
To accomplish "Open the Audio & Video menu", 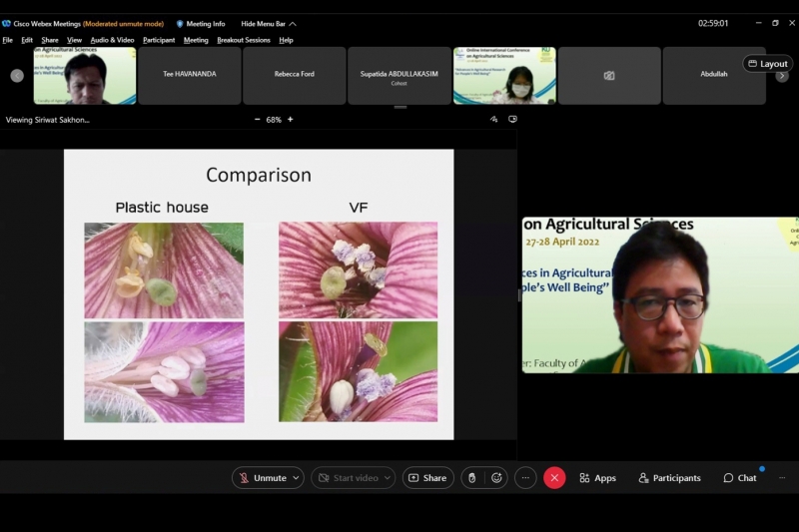I will (x=112, y=40).
